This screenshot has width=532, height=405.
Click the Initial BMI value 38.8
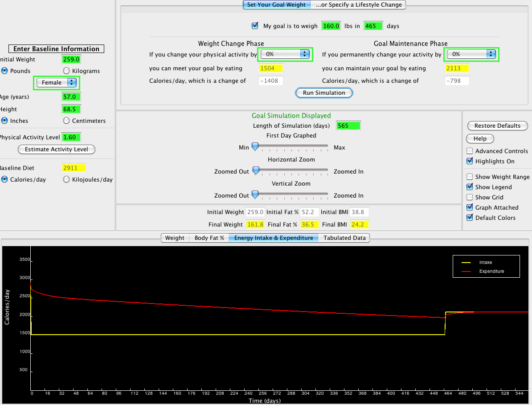[359, 212]
